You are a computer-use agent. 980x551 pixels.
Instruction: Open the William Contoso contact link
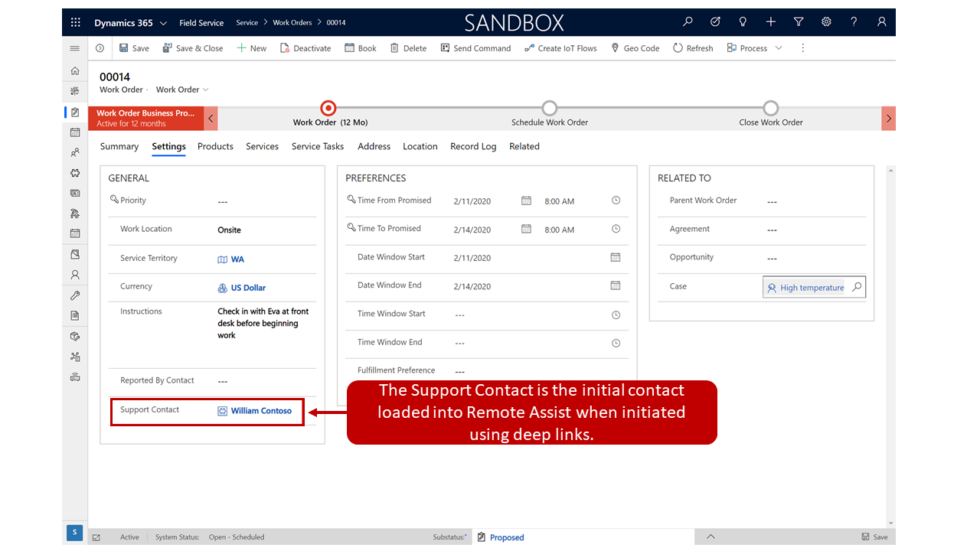pyautogui.click(x=261, y=411)
